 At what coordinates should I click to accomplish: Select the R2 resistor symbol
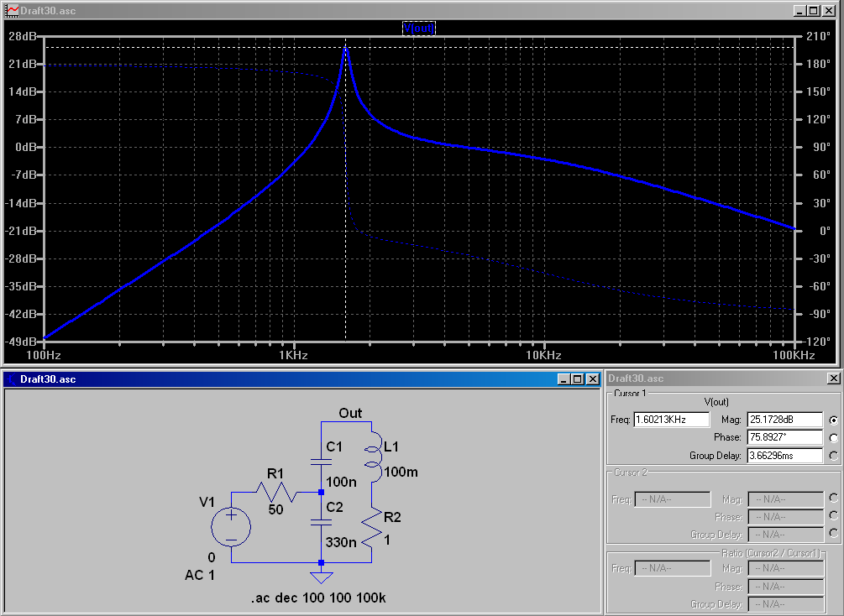pyautogui.click(x=372, y=529)
